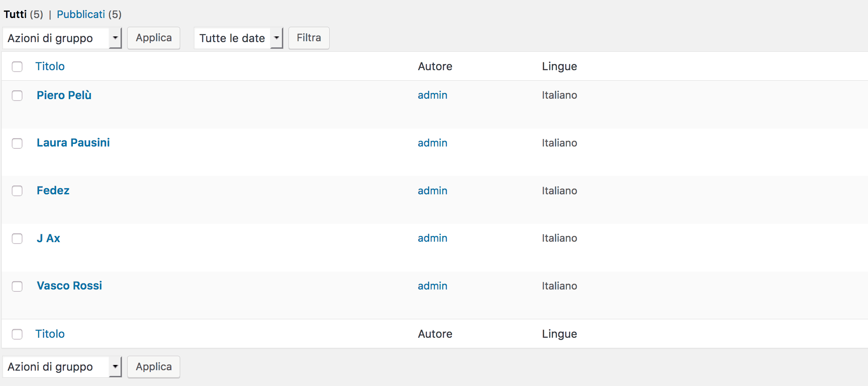Click Italiano in J Ax row
Viewport: 868px width, 386px height.
point(559,238)
